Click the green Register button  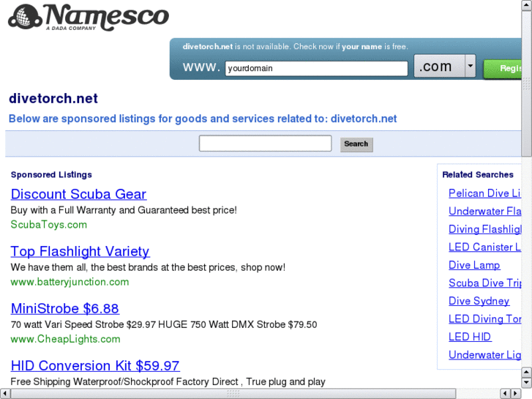point(503,69)
